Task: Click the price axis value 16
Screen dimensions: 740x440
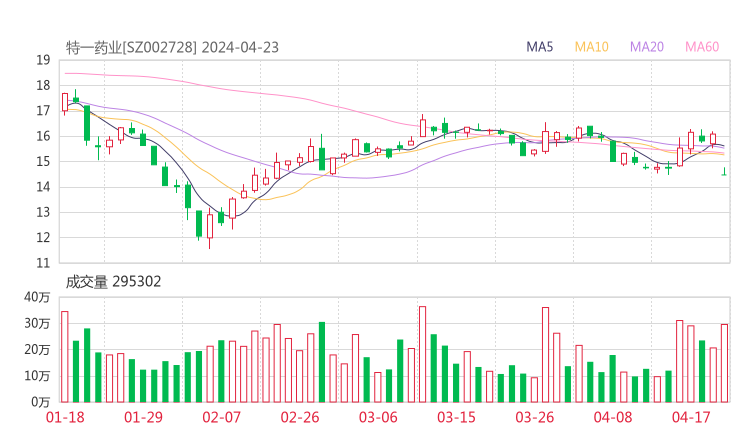Action: click(x=43, y=136)
